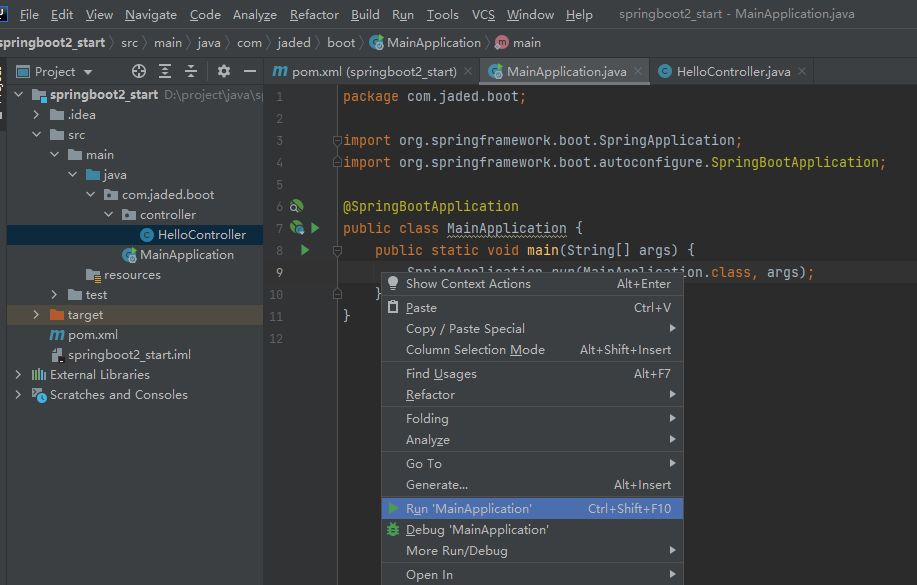Click Spring bean gutter icon on line 6
The width and height of the screenshot is (917, 585).
tap(296, 206)
